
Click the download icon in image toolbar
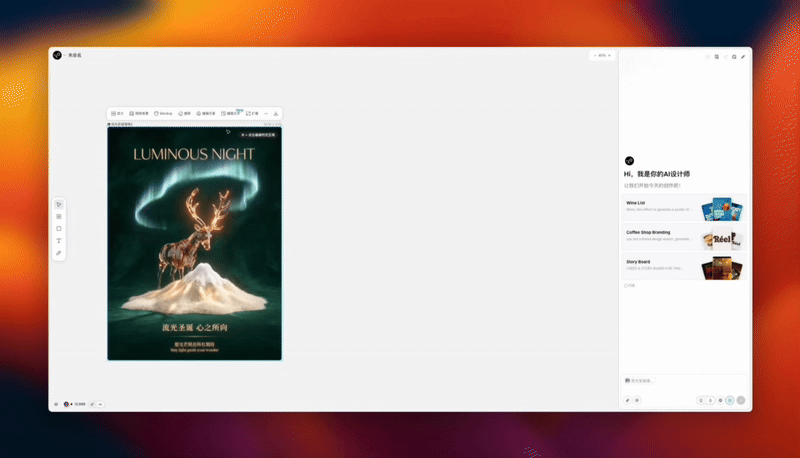coord(276,114)
